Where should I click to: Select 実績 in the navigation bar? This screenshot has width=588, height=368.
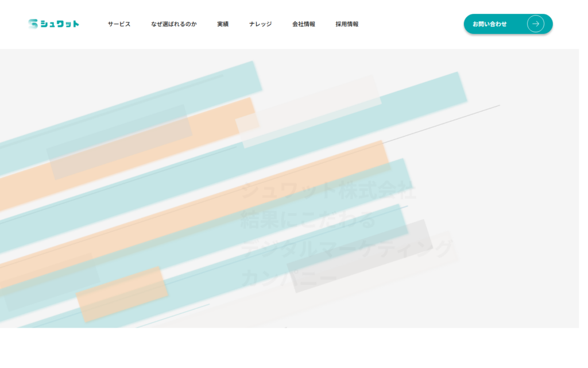pyautogui.click(x=223, y=24)
